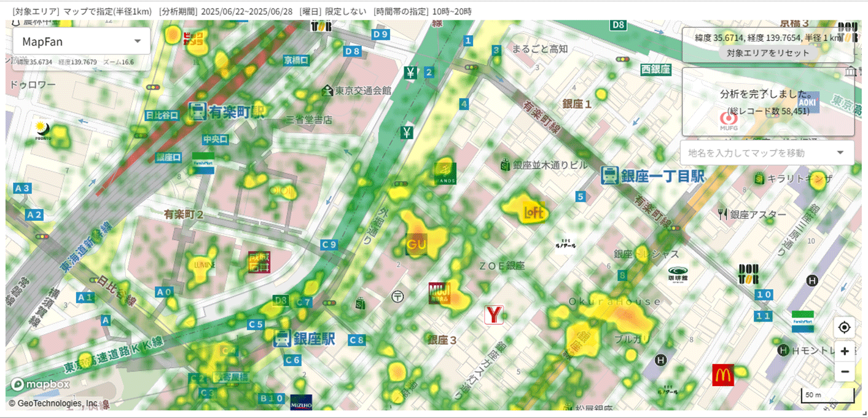Open the © GeoTechnologies, Inc. attribution
This screenshot has height=418, width=868.
click(53, 403)
